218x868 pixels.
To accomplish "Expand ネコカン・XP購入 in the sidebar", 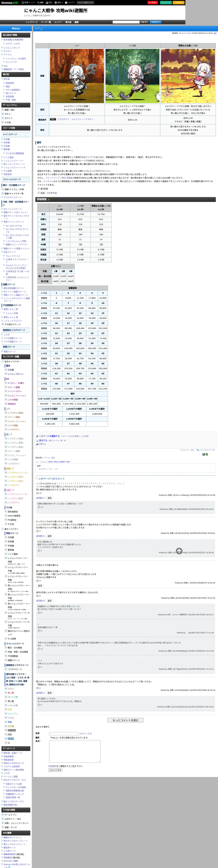I will tap(6, 383).
